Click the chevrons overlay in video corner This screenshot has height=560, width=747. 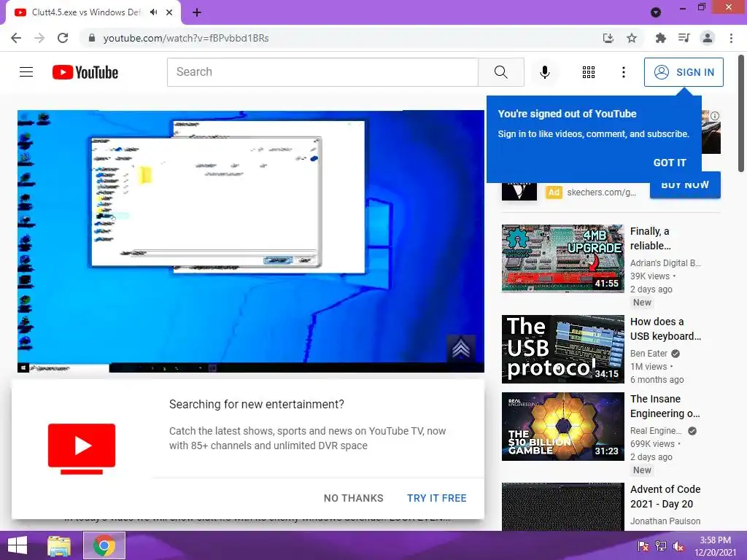tap(461, 349)
